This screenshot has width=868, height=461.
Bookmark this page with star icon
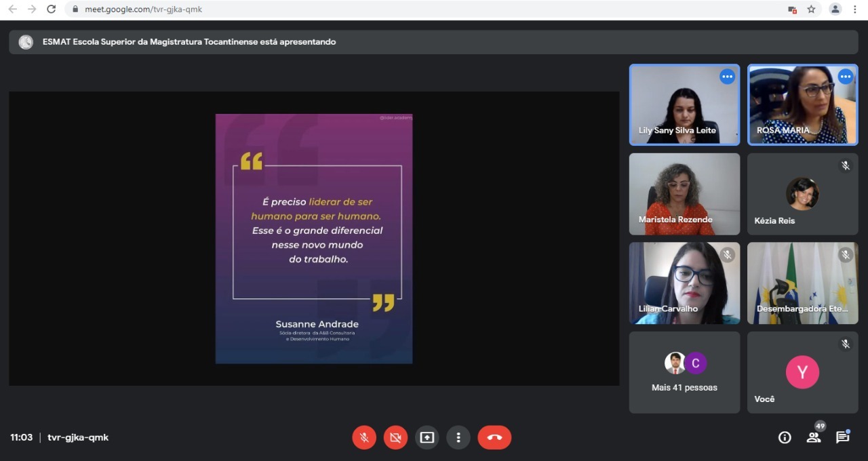click(811, 9)
